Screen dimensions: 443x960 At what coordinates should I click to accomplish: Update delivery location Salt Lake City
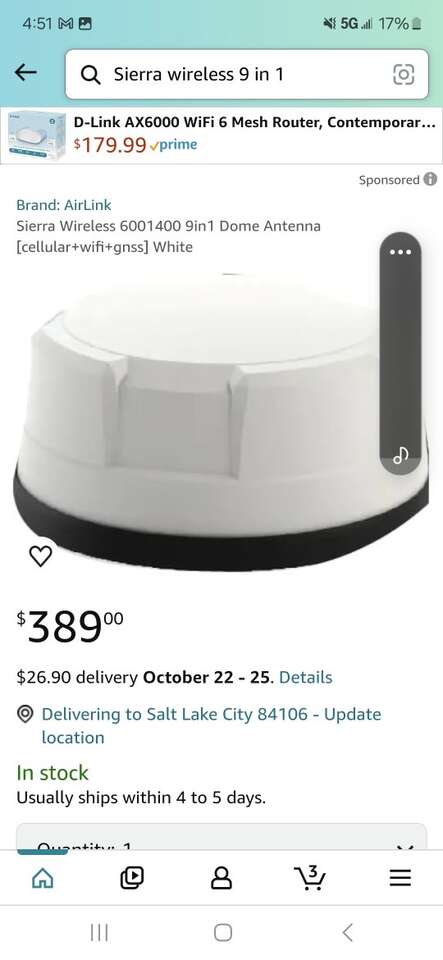211,726
